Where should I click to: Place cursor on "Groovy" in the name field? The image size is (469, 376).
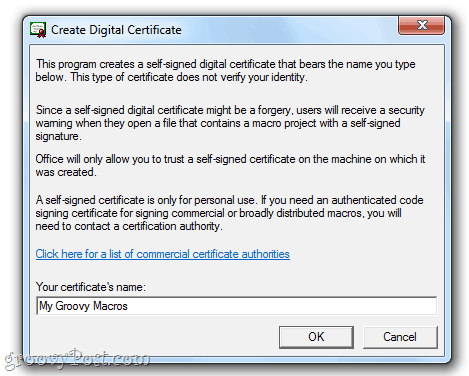(x=72, y=306)
